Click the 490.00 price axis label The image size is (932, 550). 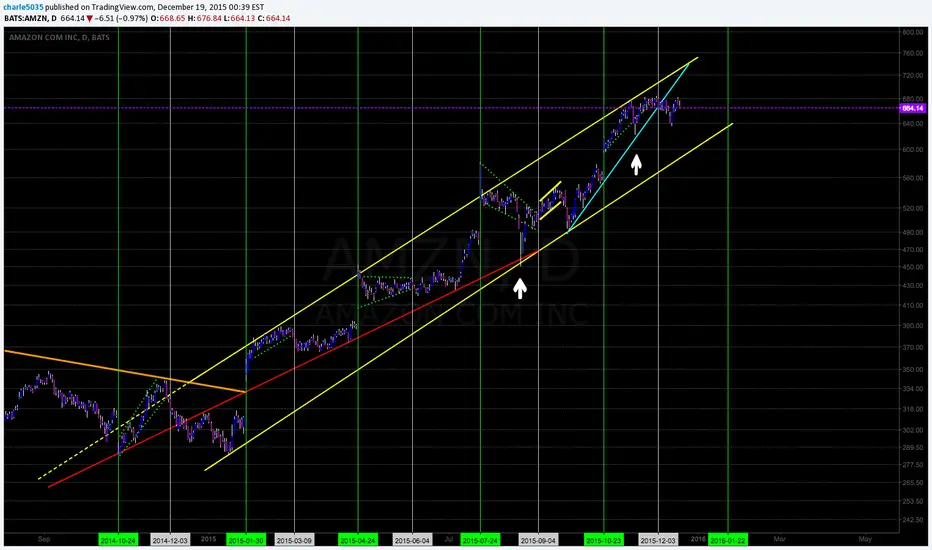912,232
